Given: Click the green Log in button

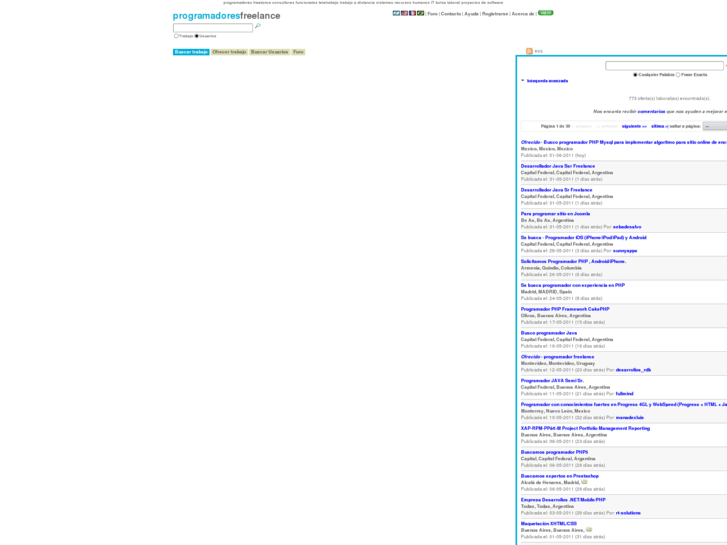Looking at the screenshot, I should tap(546, 13).
